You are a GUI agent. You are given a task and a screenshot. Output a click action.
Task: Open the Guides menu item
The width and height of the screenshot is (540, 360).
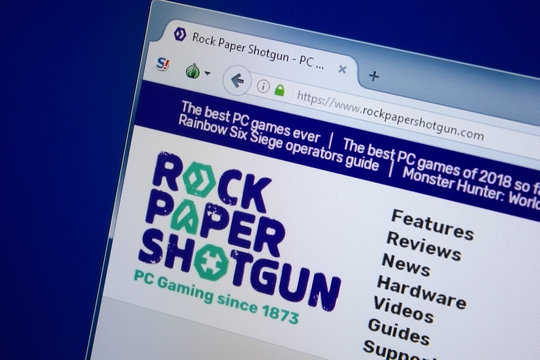click(399, 332)
